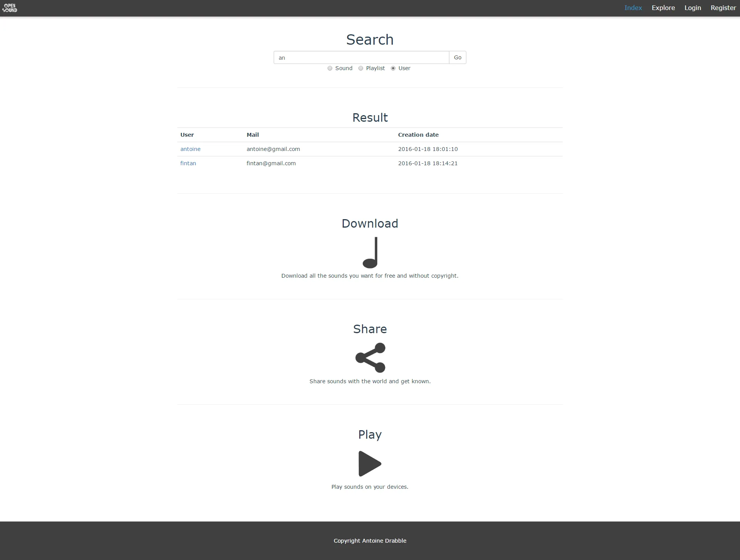This screenshot has height=560, width=740.
Task: Open the antoine user profile link
Action: click(190, 149)
